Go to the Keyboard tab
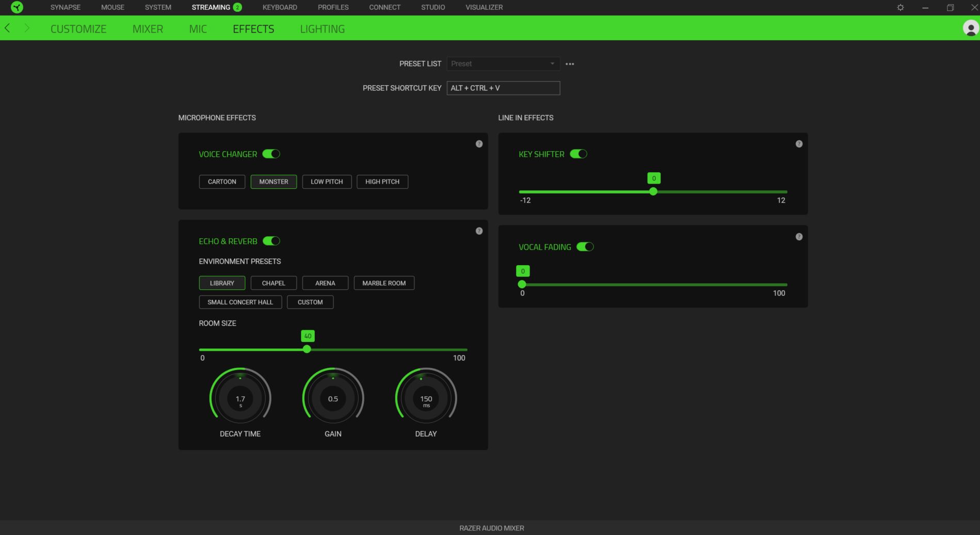 click(280, 7)
